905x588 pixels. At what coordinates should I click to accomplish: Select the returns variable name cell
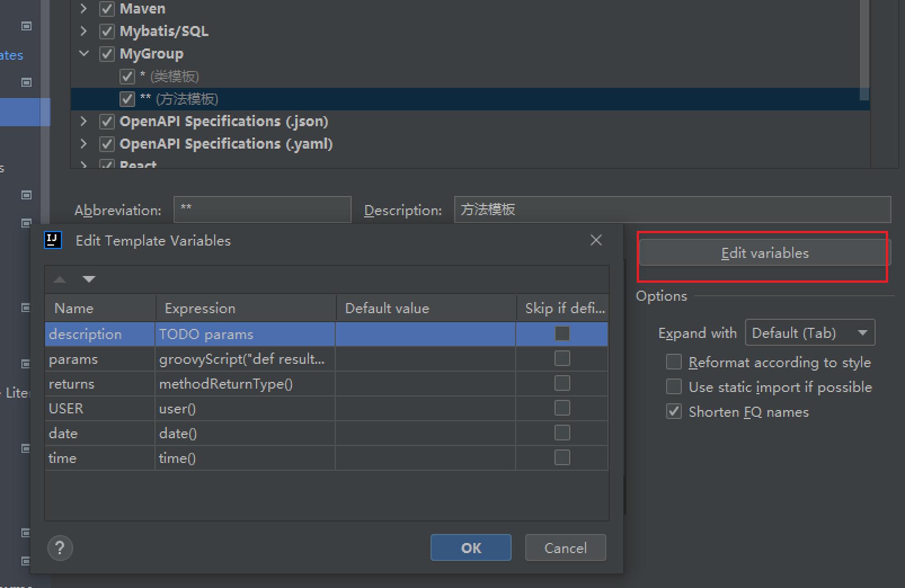coord(100,384)
